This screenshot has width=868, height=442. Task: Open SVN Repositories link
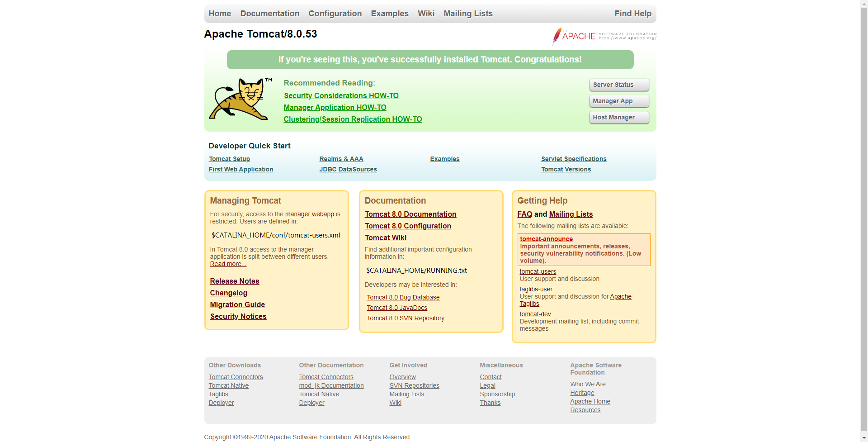pos(414,385)
